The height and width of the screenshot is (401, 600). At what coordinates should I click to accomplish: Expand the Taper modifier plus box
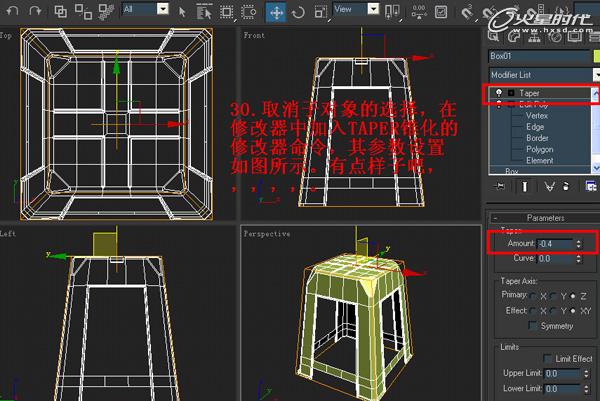coord(511,93)
